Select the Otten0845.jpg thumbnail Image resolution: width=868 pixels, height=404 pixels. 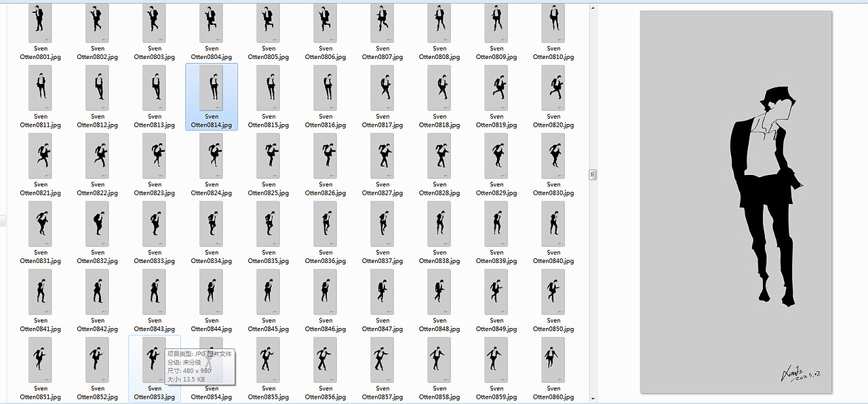point(269,291)
